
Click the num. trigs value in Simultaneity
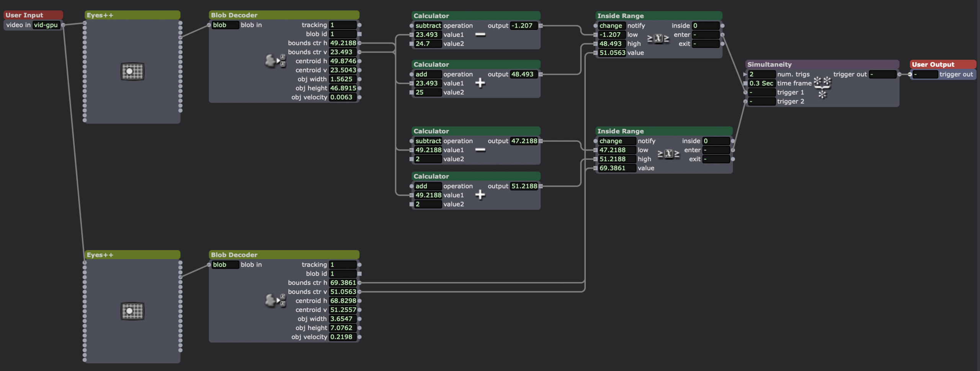[761, 74]
